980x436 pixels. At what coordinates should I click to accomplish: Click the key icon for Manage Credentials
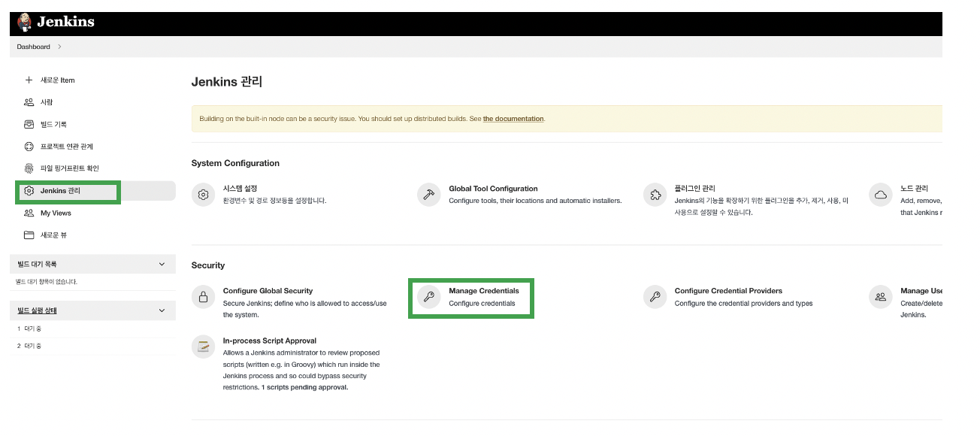click(x=429, y=297)
